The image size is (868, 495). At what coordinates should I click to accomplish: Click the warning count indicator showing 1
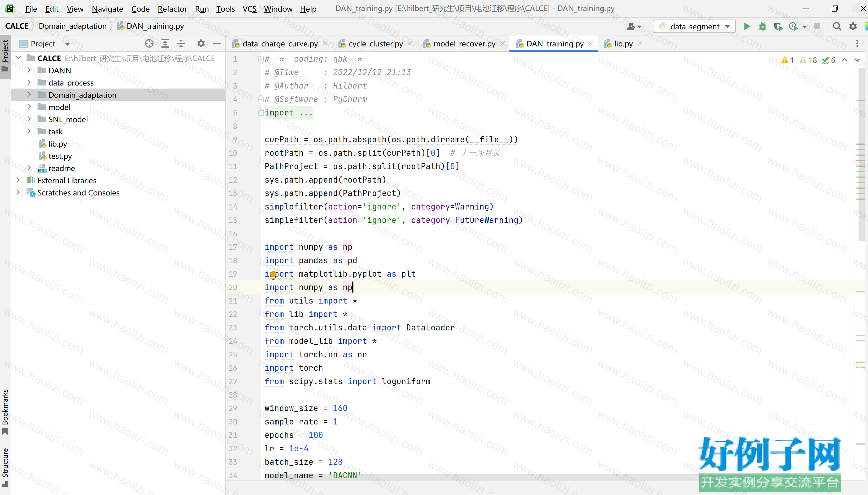pos(787,60)
